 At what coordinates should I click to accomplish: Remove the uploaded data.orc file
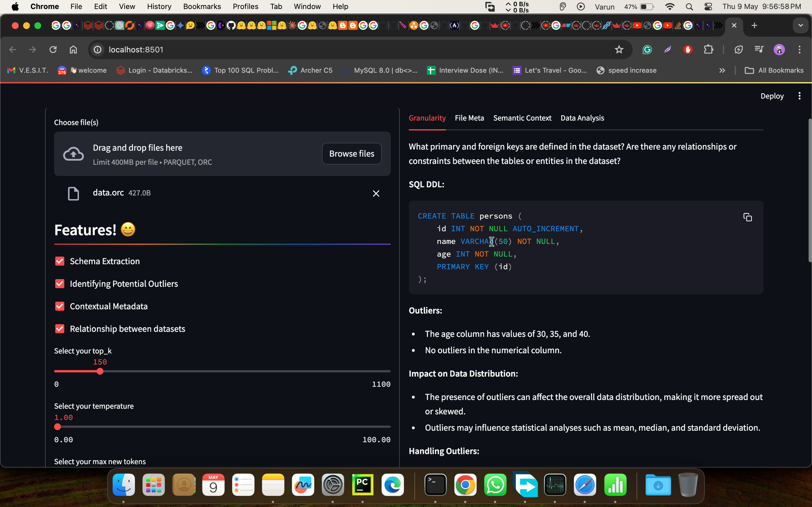tap(376, 194)
